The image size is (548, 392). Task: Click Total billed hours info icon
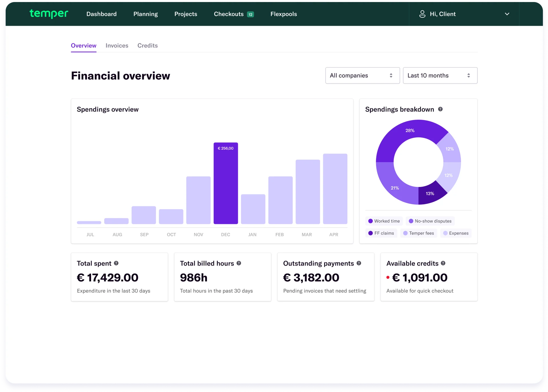coord(239,263)
